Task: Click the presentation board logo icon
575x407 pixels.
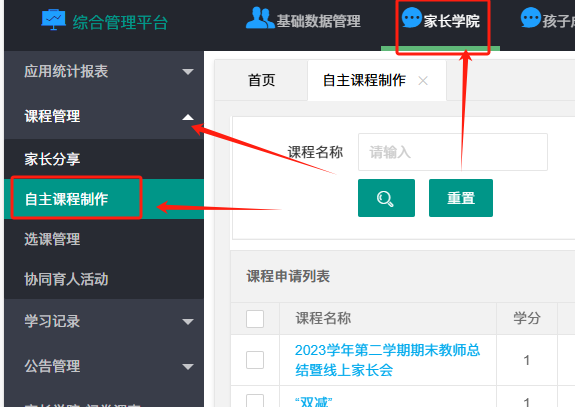Action: pyautogui.click(x=54, y=20)
